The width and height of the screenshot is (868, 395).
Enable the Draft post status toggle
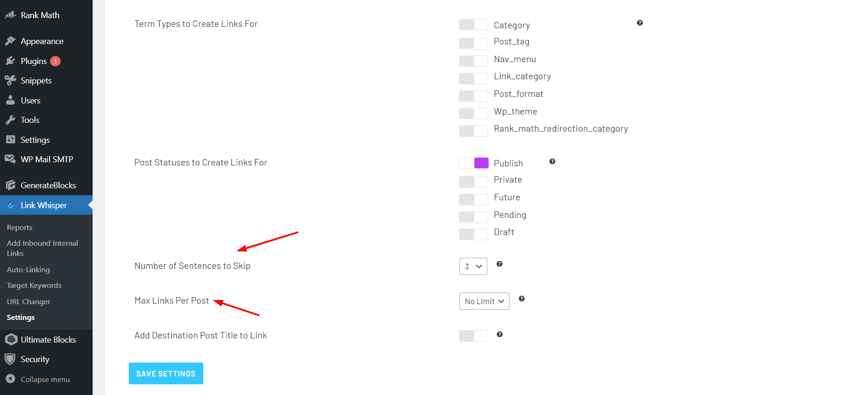click(473, 234)
